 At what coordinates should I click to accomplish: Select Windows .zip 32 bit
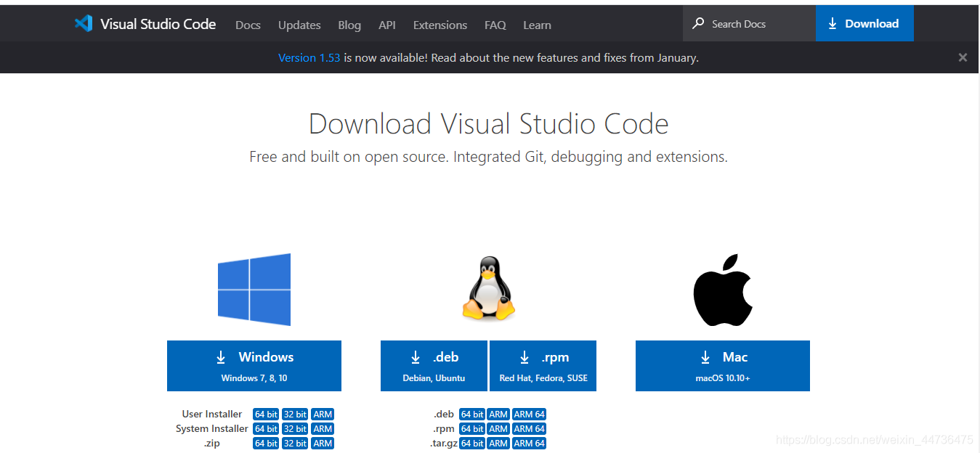point(295,444)
